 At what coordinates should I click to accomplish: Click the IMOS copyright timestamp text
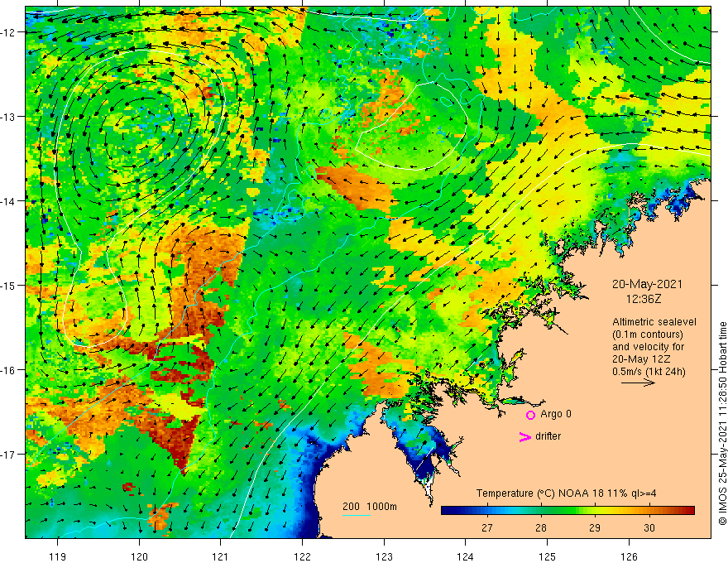pyautogui.click(x=722, y=423)
